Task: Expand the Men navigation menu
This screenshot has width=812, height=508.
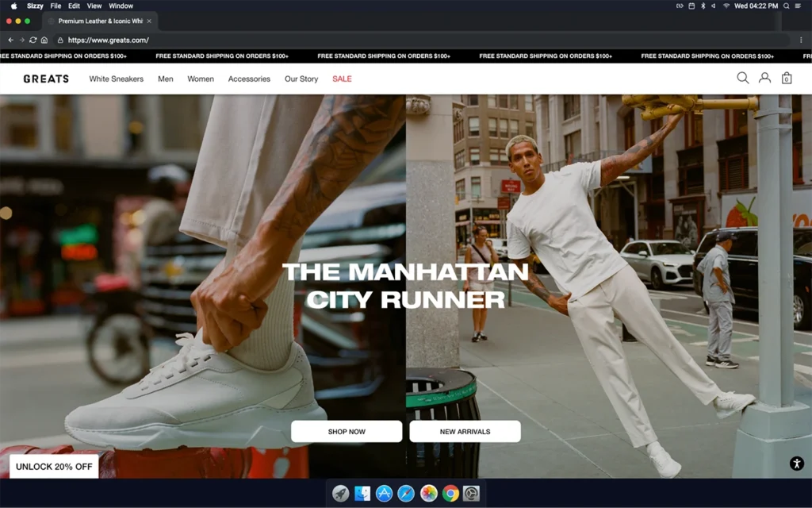Action: (x=165, y=79)
